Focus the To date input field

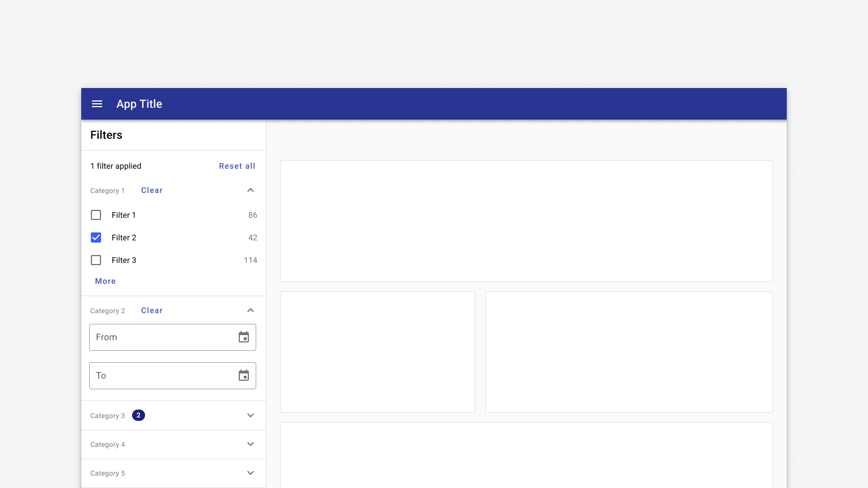pyautogui.click(x=173, y=376)
